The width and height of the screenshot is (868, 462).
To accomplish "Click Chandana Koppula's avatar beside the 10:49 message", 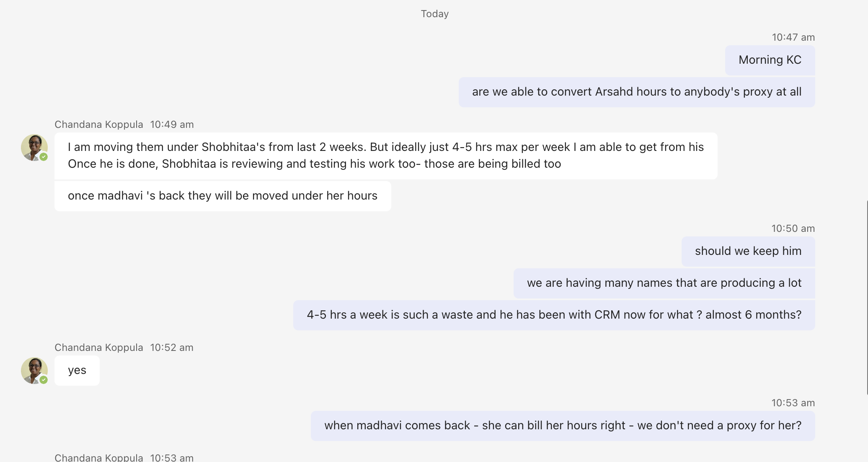I will point(34,147).
